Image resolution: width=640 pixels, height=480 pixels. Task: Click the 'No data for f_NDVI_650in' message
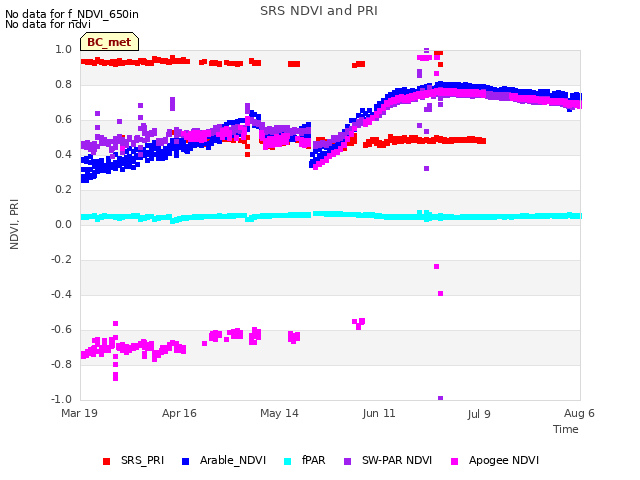tap(72, 14)
